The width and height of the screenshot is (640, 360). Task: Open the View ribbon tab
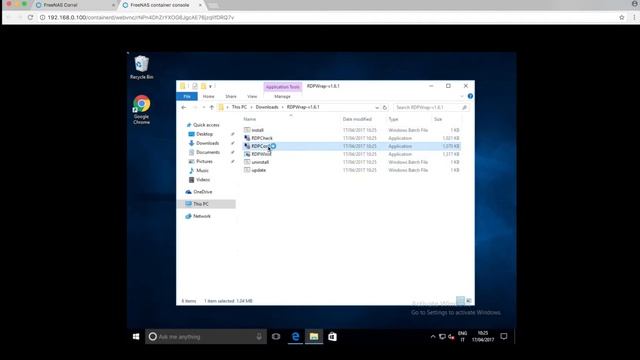pyautogui.click(x=252, y=96)
